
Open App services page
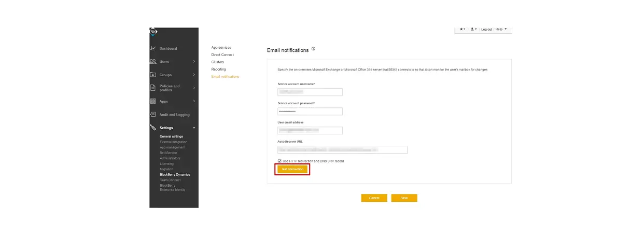click(221, 48)
